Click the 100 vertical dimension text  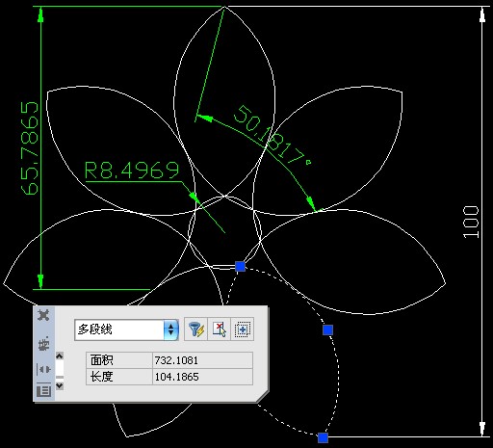pos(471,222)
